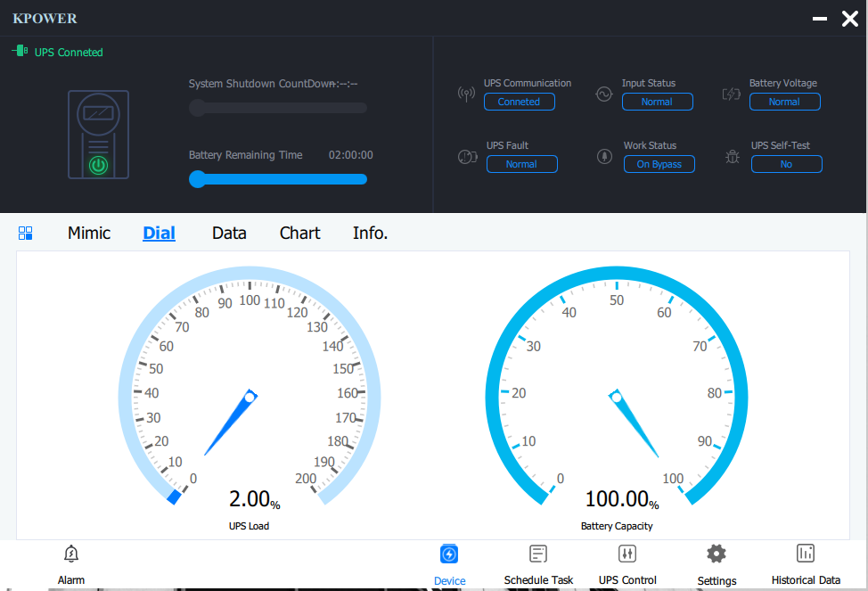Click the Input Status sine-wave icon
This screenshot has width=868, height=591.
click(x=604, y=94)
